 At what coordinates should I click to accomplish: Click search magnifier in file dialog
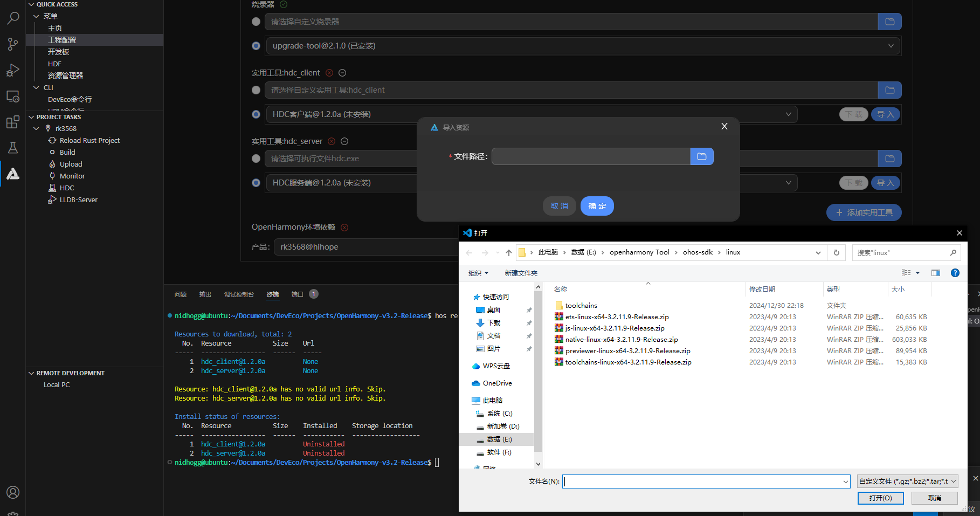click(x=953, y=252)
